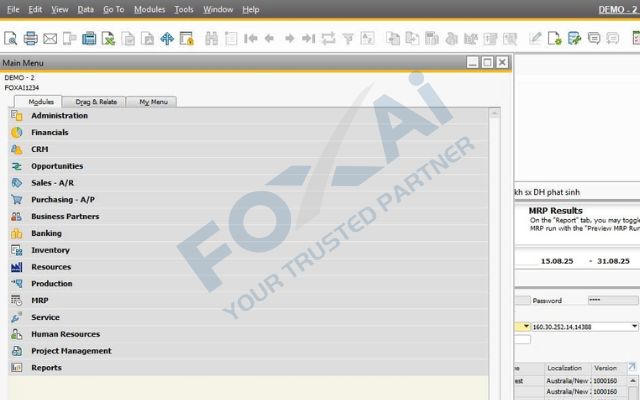640x400 pixels.
Task: Go to Last Data Record arrow
Action: (309, 39)
